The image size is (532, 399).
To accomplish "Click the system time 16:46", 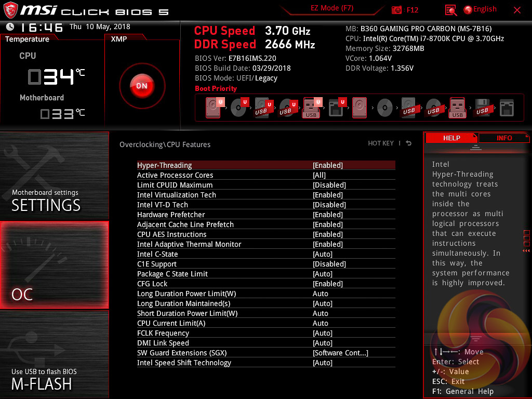I will point(42,27).
